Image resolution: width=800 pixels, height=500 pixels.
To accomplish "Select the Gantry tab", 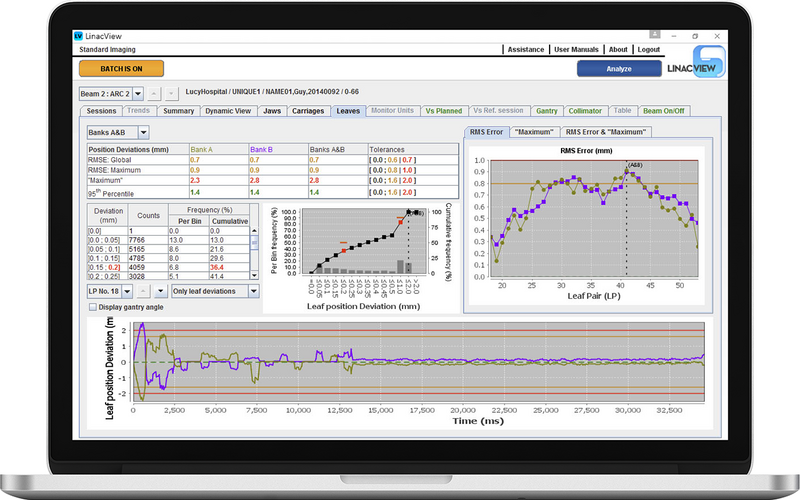I will click(x=547, y=111).
